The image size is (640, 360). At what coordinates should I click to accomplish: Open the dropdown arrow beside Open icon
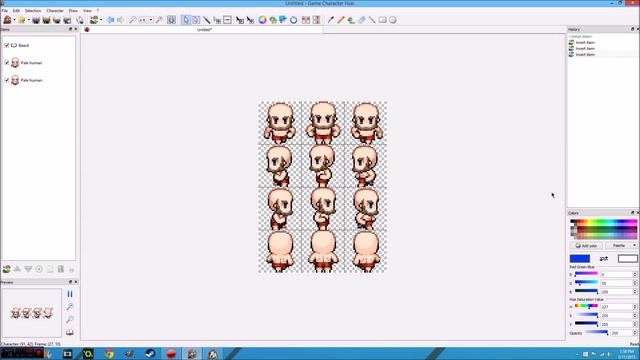[x=28, y=20]
